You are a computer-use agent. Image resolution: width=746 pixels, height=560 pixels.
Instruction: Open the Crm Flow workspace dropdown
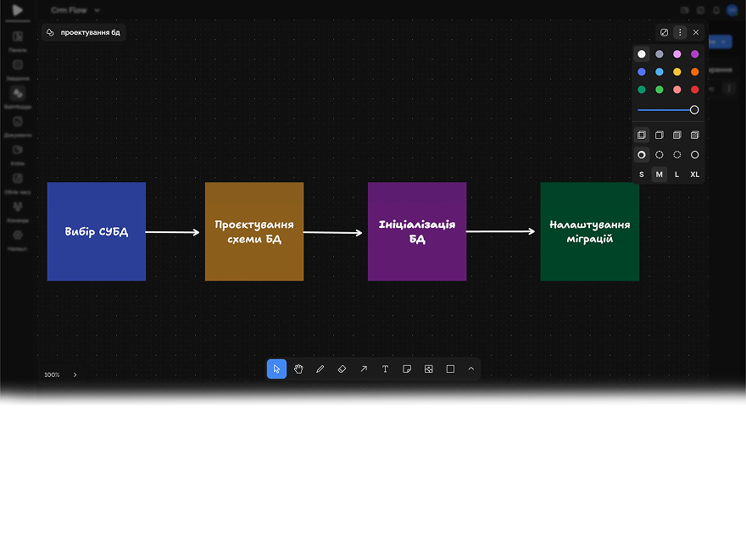coord(75,10)
